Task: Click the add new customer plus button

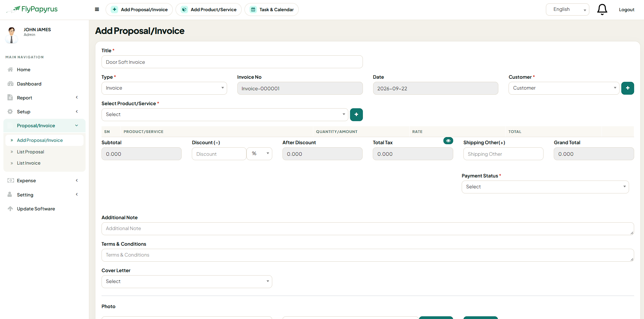Action: [628, 88]
